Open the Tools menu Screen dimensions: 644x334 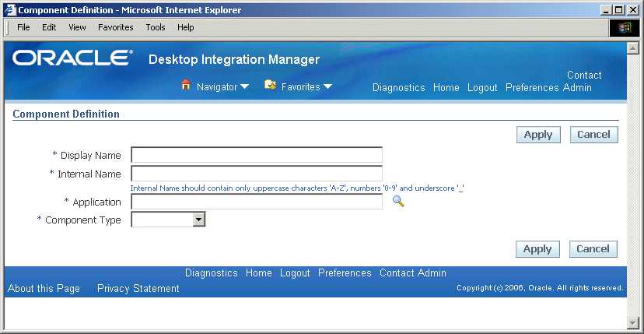156,27
